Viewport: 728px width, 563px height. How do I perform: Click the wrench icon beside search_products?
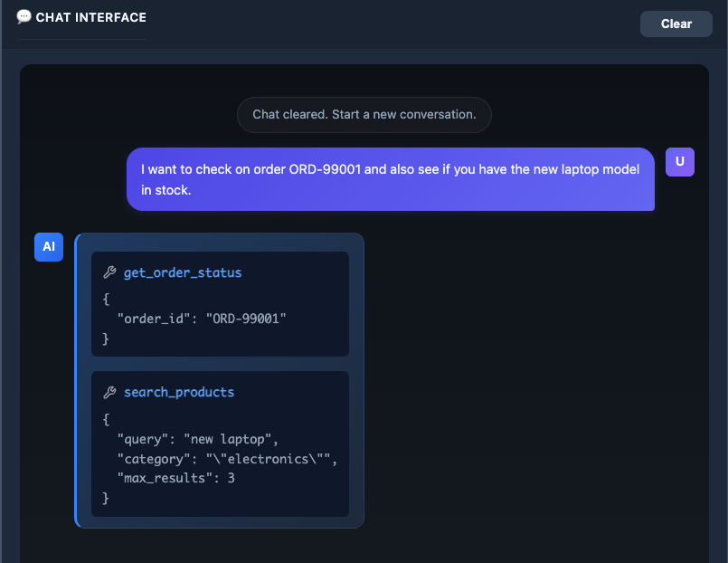110,392
